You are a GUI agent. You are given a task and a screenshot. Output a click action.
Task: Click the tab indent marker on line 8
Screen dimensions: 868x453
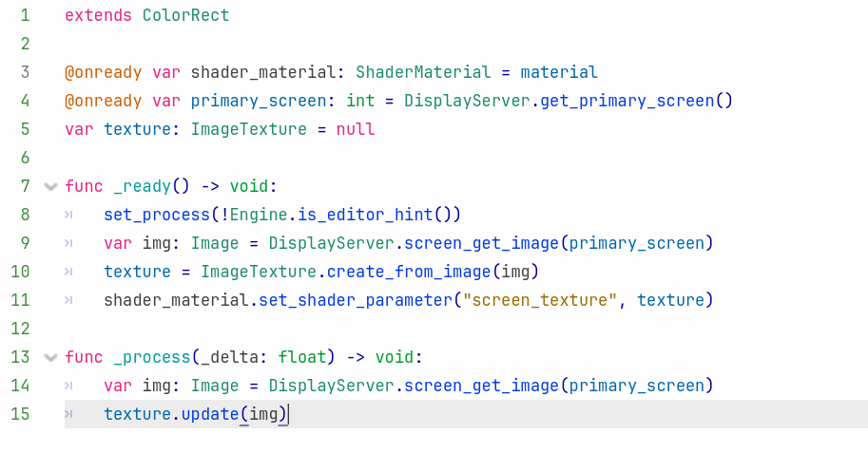69,215
